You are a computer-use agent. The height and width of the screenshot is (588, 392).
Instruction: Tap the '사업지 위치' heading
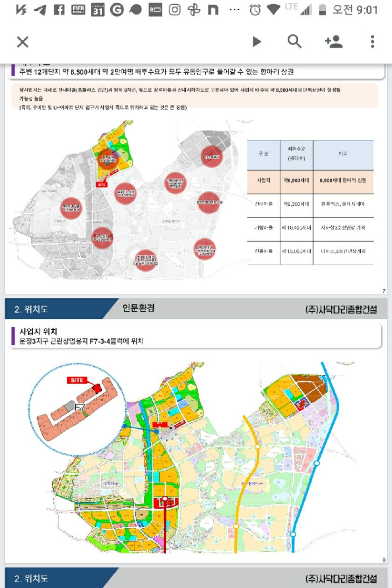(x=38, y=331)
